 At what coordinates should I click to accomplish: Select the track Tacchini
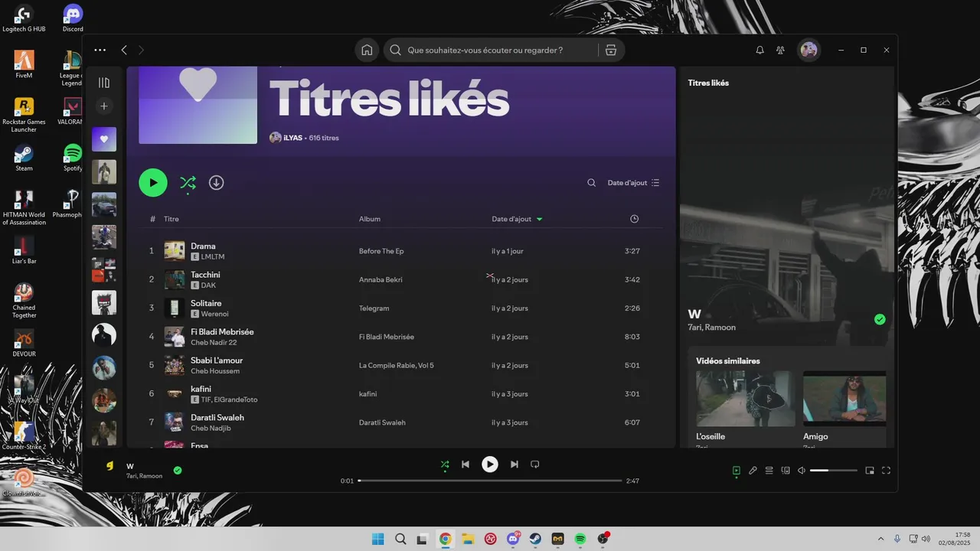tap(205, 275)
